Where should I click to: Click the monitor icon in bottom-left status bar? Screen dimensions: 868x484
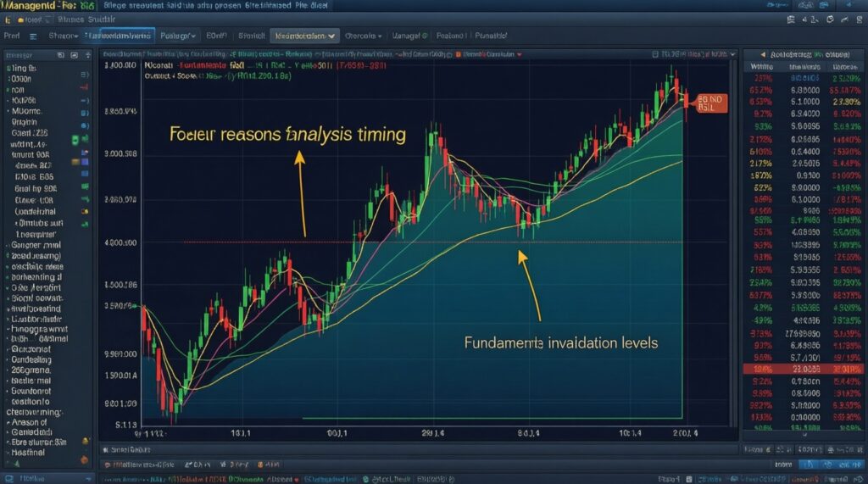pyautogui.click(x=8, y=478)
